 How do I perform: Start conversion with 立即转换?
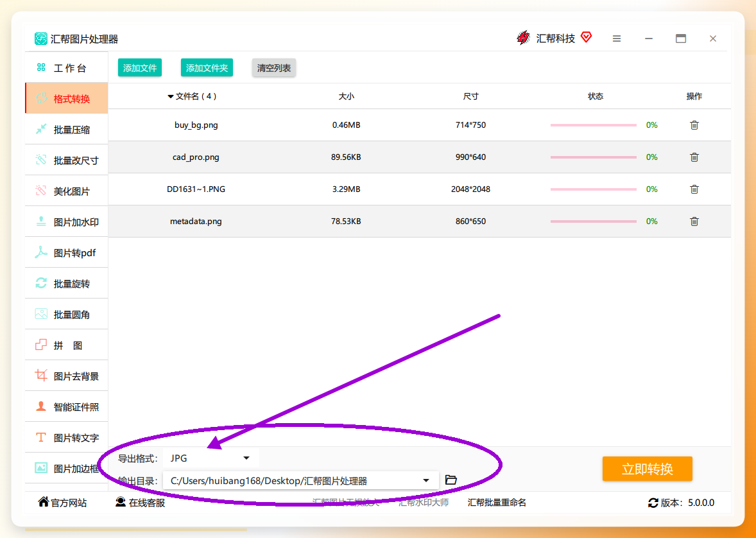click(x=647, y=469)
